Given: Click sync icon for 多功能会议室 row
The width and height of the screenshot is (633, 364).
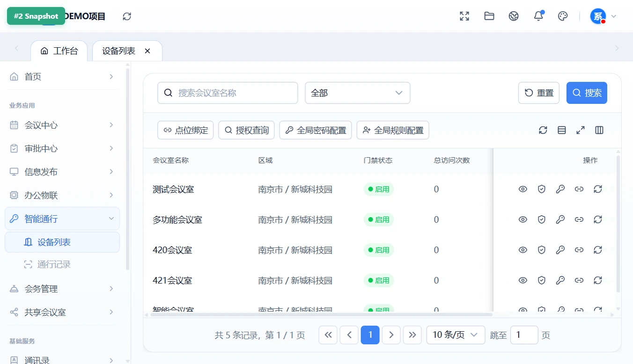Looking at the screenshot, I should coord(598,219).
